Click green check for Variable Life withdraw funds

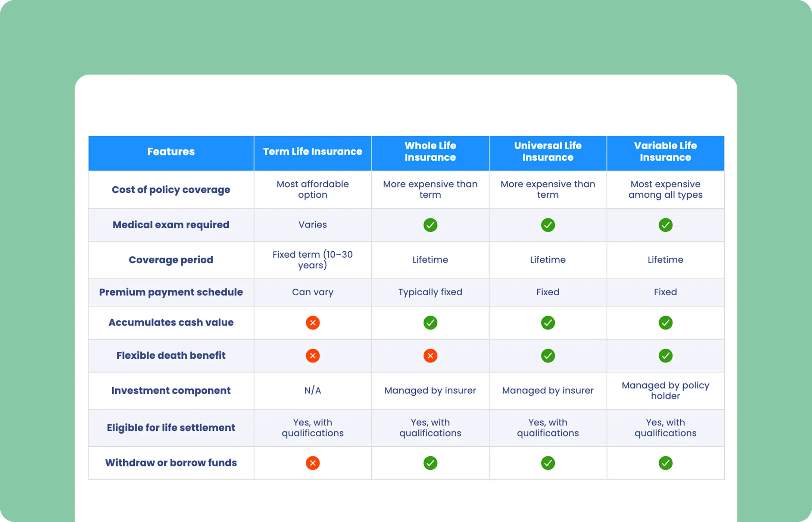pyautogui.click(x=665, y=463)
